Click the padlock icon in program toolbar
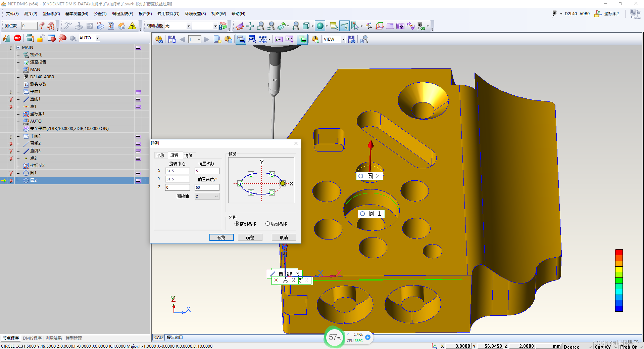The width and height of the screenshot is (644, 349). (41, 38)
